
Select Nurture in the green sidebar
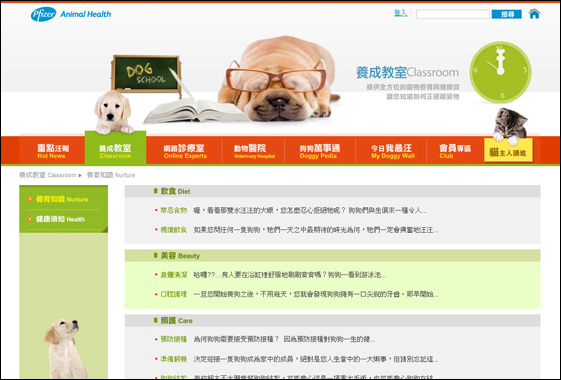(62, 199)
